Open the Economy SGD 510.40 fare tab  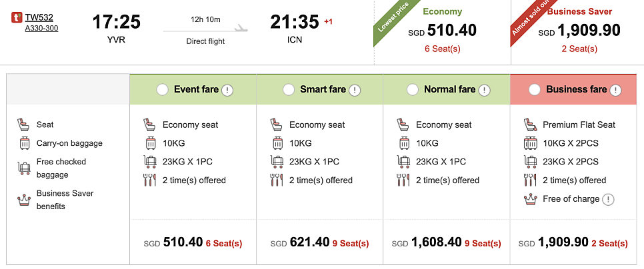tap(443, 31)
